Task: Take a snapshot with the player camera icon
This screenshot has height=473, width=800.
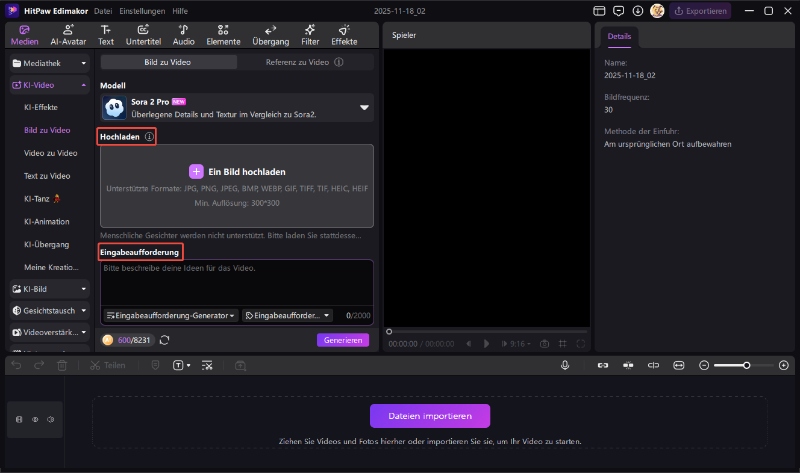Action: (x=544, y=344)
